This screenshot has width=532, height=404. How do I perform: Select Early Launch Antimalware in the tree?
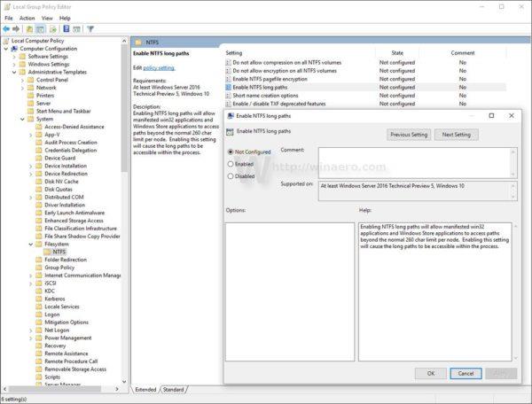74,213
